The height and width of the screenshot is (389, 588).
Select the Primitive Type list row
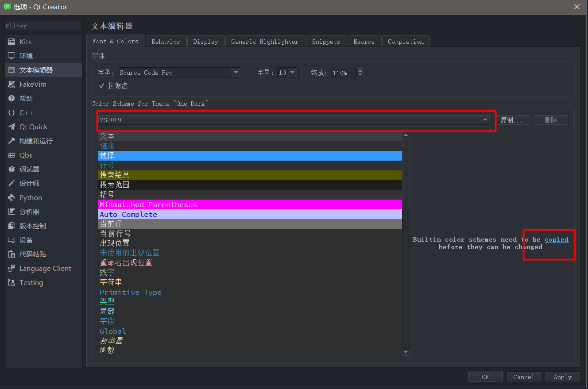250,292
